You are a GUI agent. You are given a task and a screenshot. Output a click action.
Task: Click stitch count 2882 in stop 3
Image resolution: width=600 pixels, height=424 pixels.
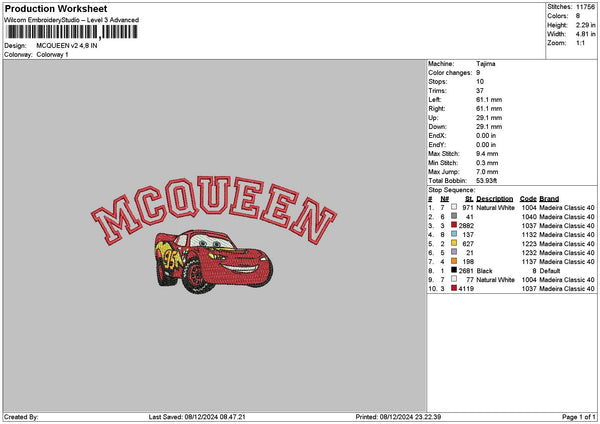point(466,226)
